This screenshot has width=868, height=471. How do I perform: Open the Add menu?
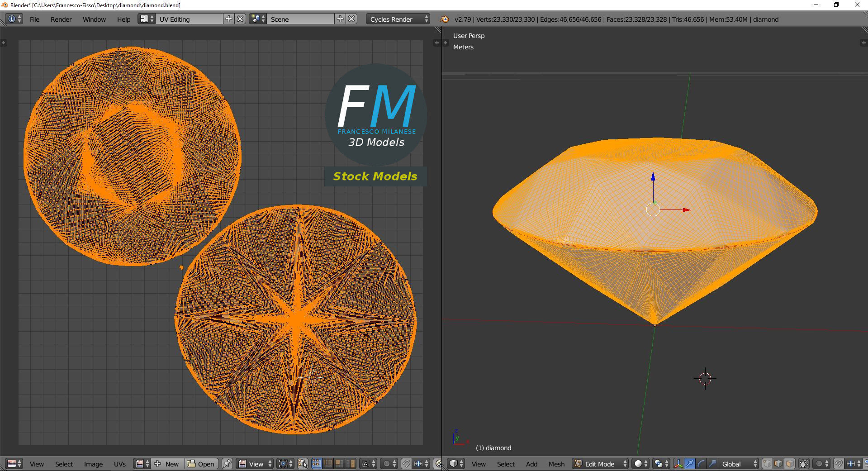(531, 464)
